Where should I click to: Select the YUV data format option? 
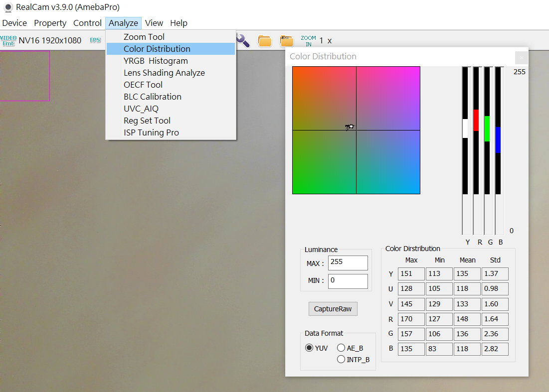pos(310,348)
